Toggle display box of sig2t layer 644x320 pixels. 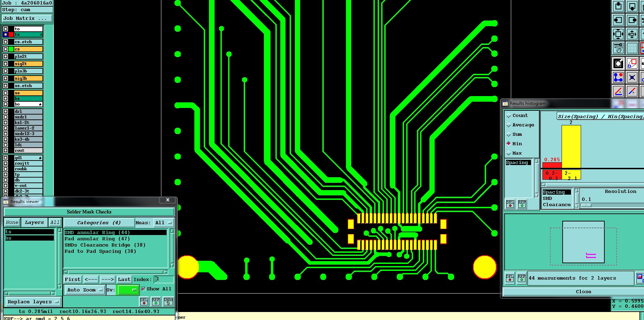(6, 64)
